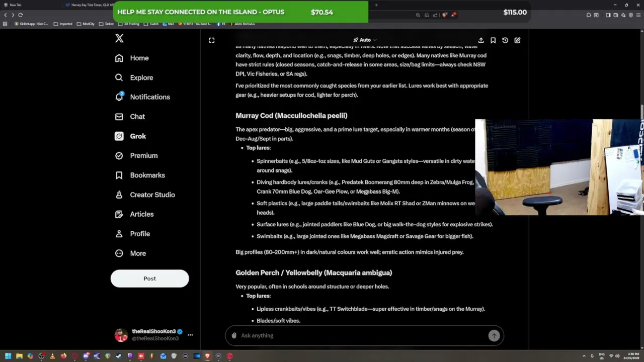Open Profile in the sidebar
The width and height of the screenshot is (644, 362).
click(132, 234)
